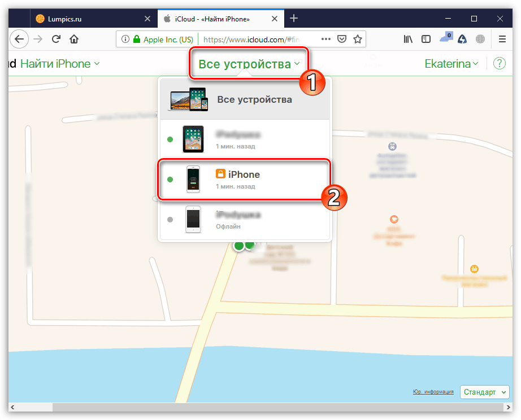Bookmark this page with the star

pos(358,39)
